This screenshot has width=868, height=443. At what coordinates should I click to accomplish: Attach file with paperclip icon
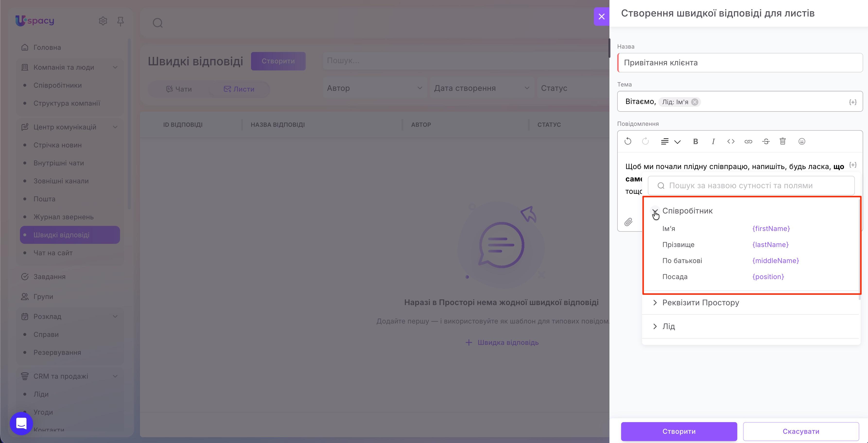point(628,222)
